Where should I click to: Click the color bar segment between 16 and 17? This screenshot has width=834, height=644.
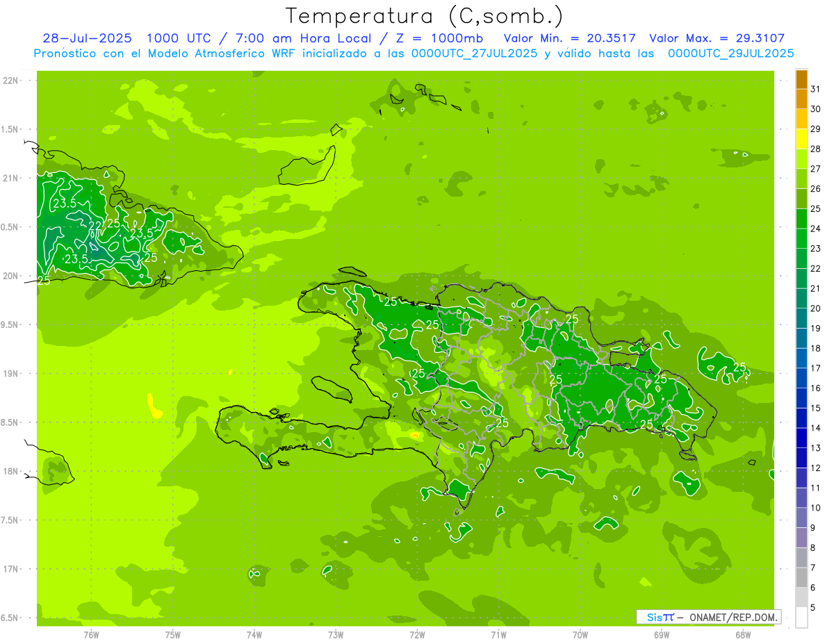click(x=801, y=378)
